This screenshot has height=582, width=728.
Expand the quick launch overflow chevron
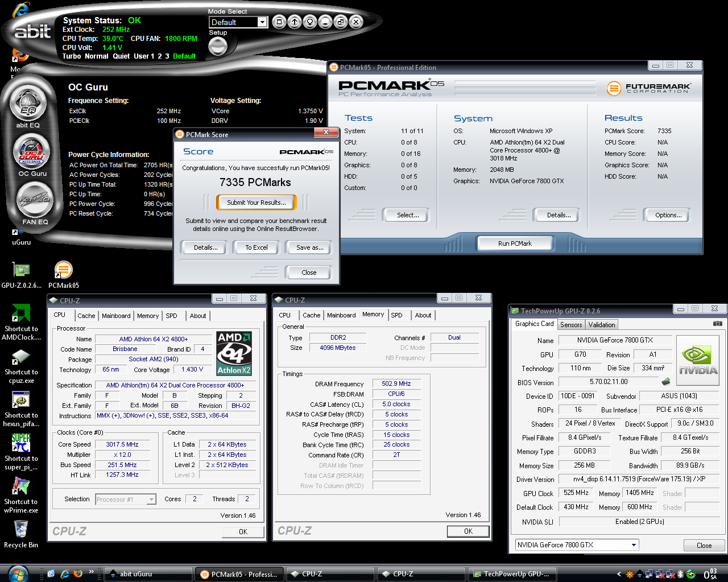[x=92, y=572]
